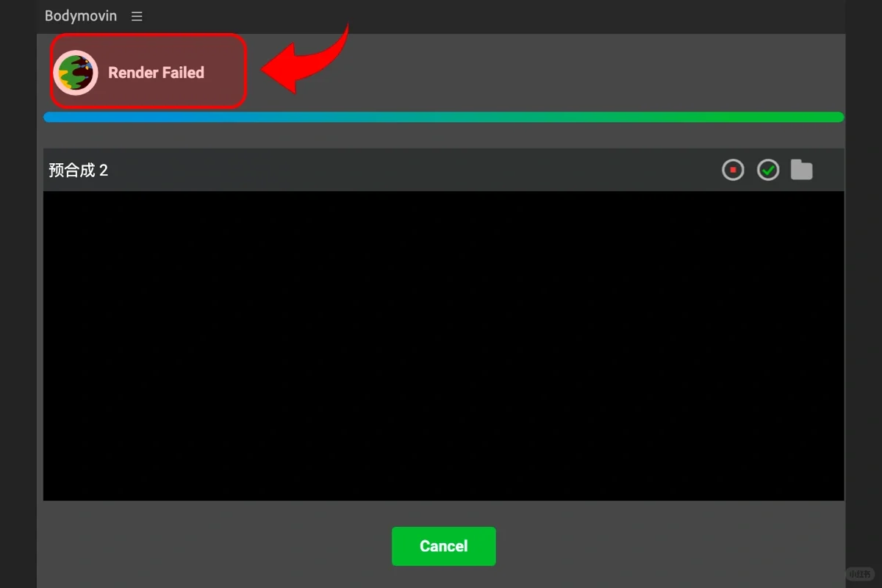The image size is (882, 588).
Task: Click the red curved arrow annotation
Action: click(305, 60)
